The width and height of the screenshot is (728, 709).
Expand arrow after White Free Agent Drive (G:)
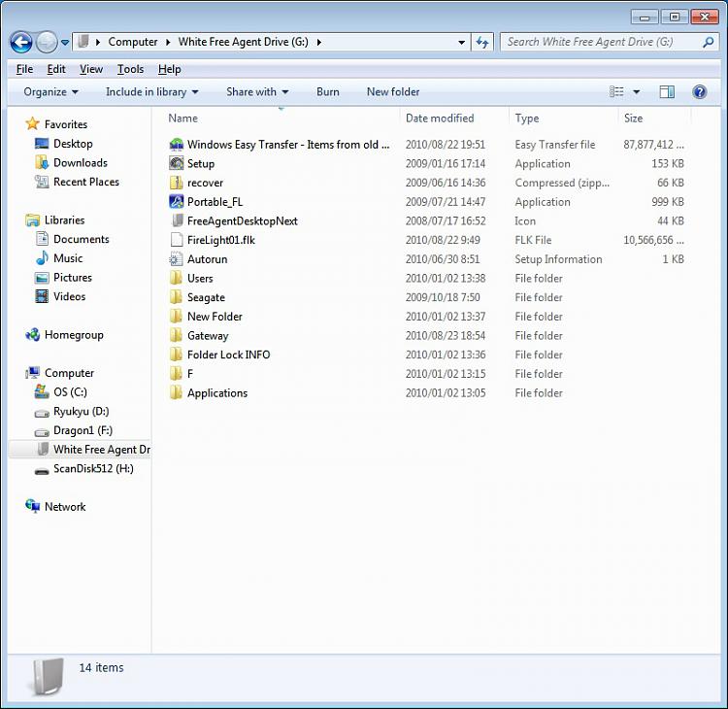tap(319, 42)
